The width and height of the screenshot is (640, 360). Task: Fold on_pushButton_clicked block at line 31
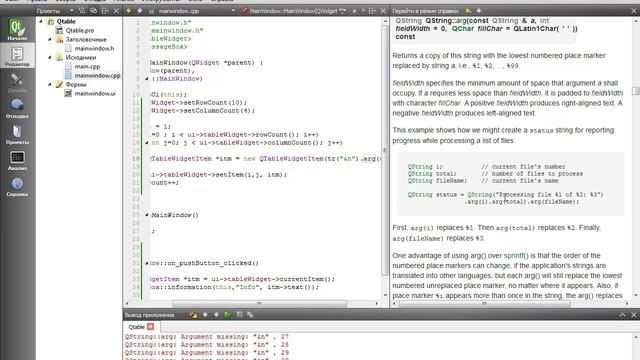147,263
